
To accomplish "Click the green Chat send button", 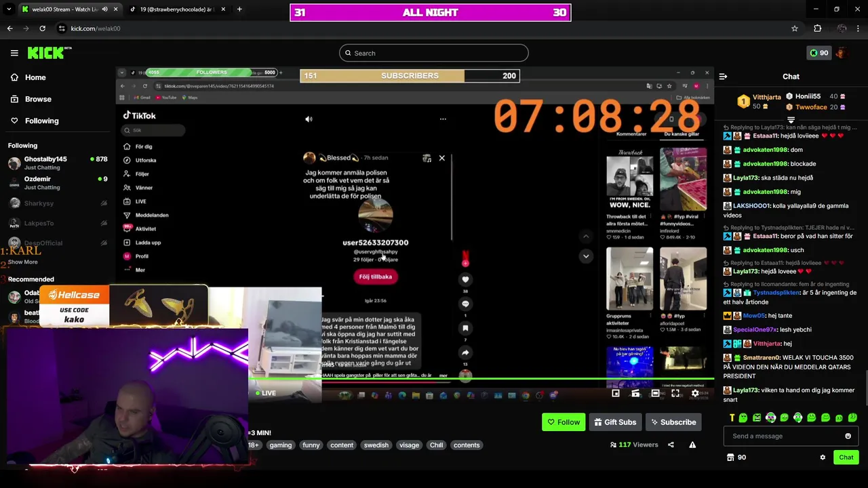I will 846,457.
